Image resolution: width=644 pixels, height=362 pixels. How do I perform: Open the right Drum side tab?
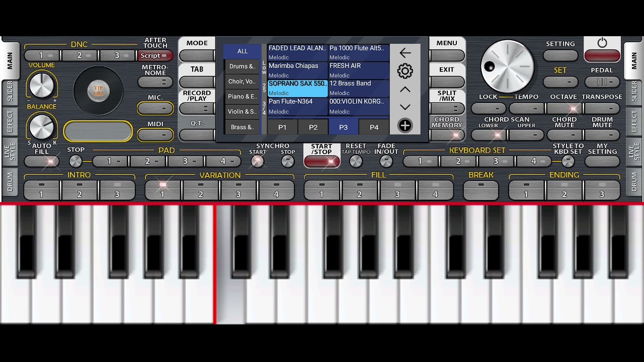click(x=634, y=183)
